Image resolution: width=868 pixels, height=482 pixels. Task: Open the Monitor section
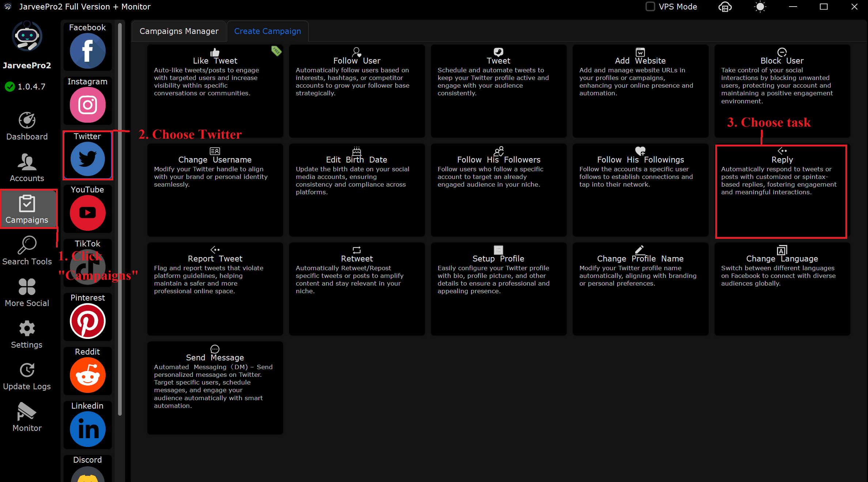27,417
